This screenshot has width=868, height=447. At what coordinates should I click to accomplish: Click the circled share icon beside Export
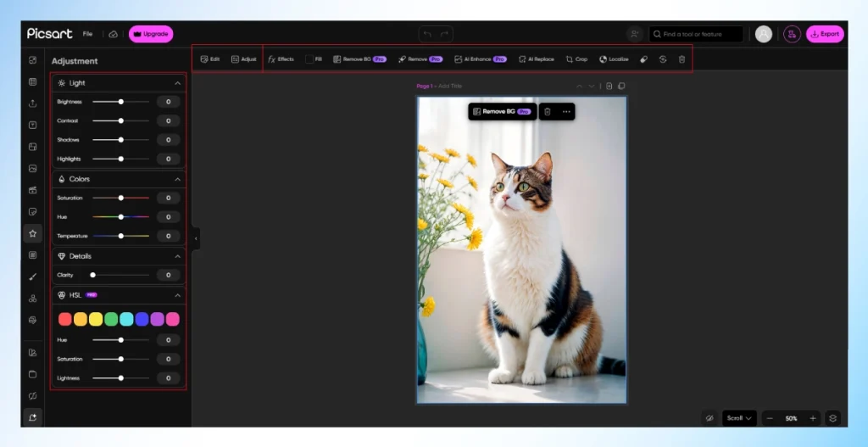tap(792, 34)
